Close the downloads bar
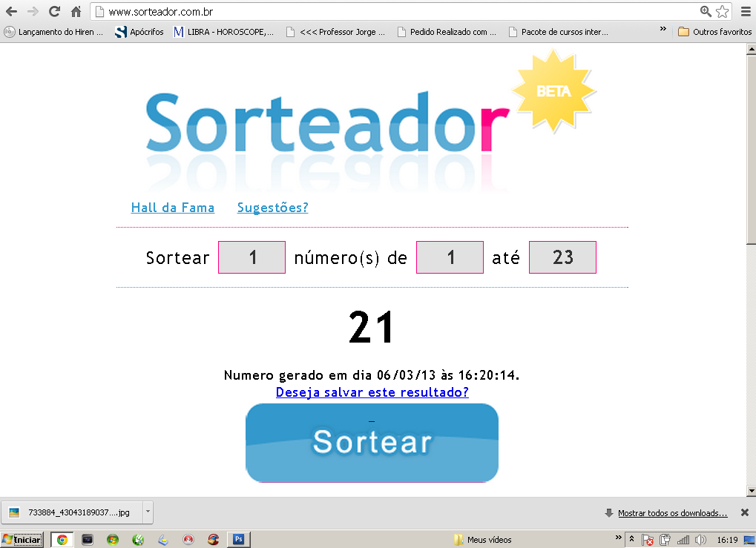The width and height of the screenshot is (756, 548). [745, 513]
